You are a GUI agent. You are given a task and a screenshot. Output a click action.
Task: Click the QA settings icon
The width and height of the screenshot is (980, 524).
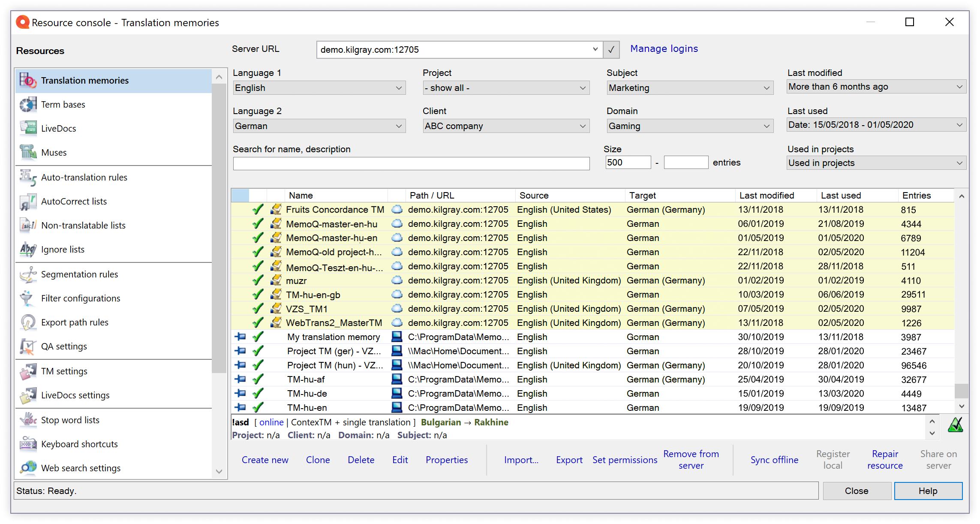click(x=28, y=346)
